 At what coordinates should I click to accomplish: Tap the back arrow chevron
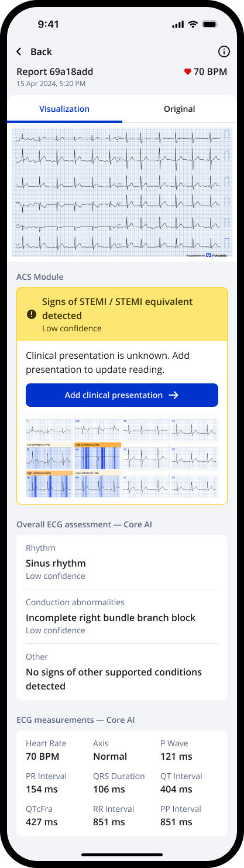(x=19, y=52)
